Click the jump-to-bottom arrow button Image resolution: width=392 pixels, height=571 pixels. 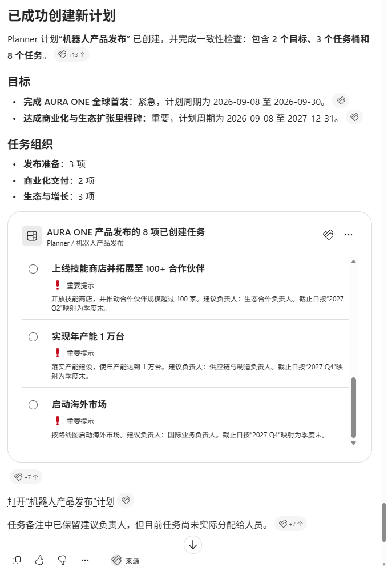193,545
